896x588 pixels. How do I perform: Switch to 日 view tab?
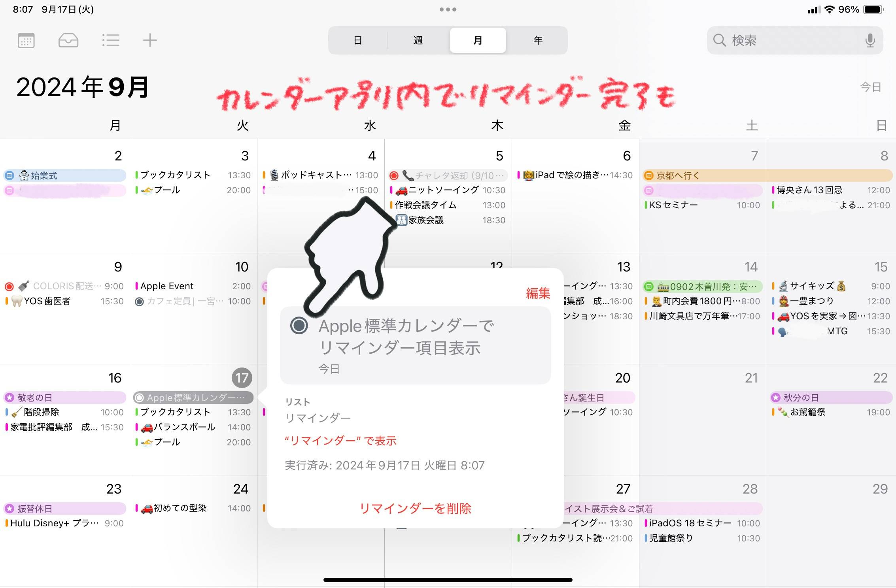[x=357, y=40]
